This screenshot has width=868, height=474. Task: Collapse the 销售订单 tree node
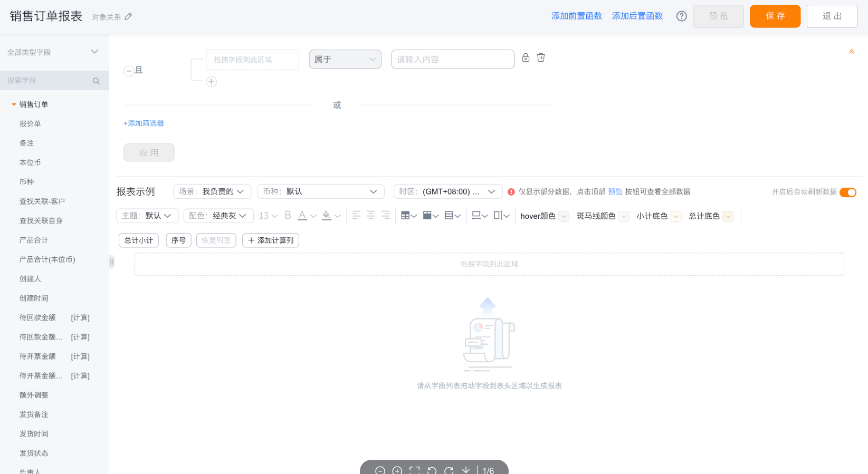[x=14, y=104]
